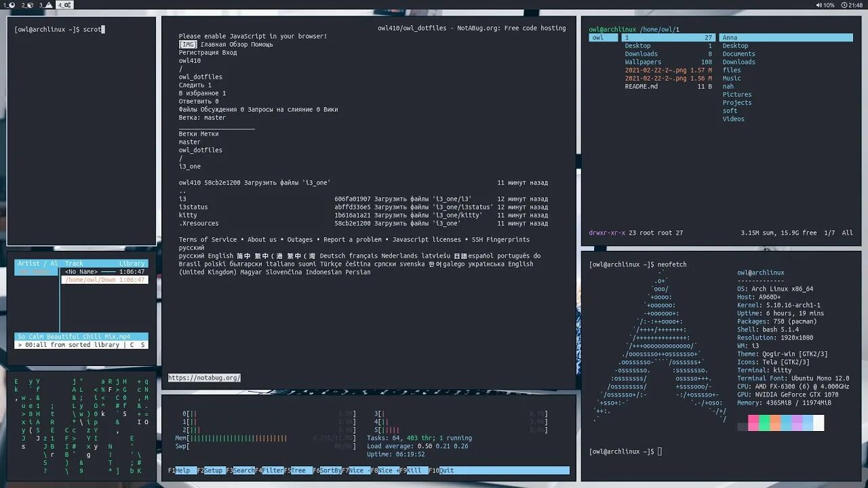This screenshot has width=868, height=488.
Task: Click the Library view label in cmus
Action: click(132, 264)
